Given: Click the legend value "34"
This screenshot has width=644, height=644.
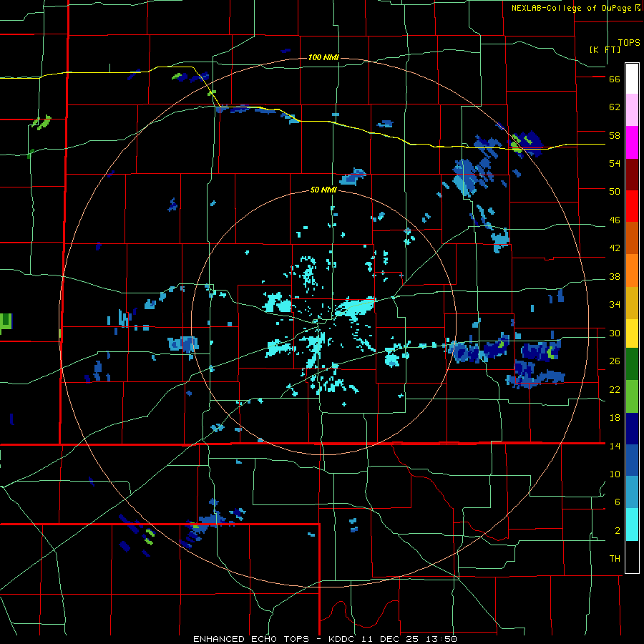Looking at the screenshot, I should [x=615, y=304].
